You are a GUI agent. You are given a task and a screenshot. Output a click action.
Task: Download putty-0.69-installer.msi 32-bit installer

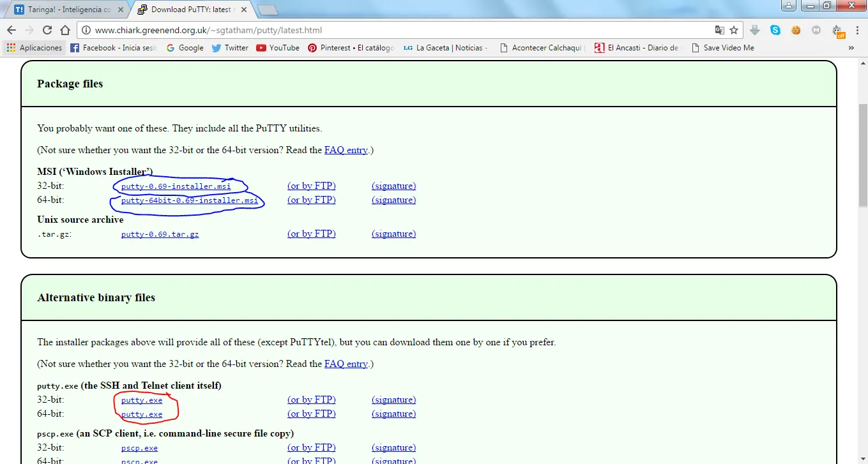(176, 186)
